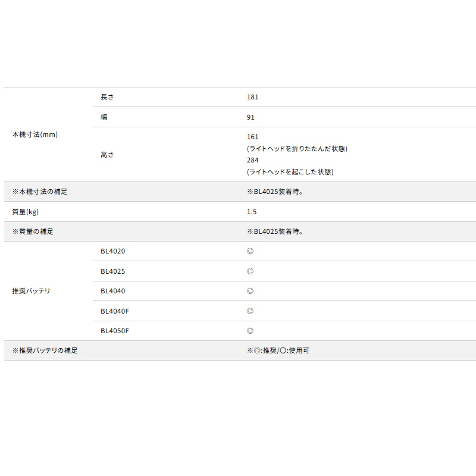
Task: Select the BL4040F battery name
Action: pos(115,311)
